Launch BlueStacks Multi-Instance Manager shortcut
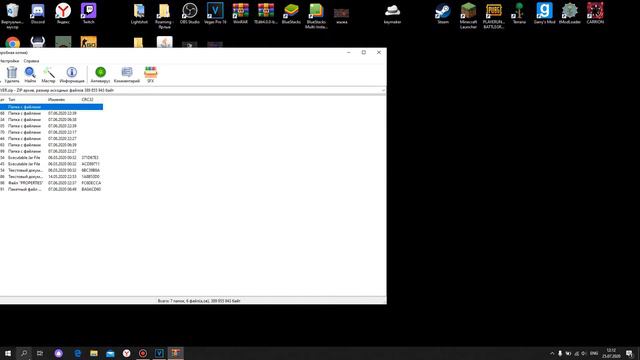Screen dimensions: 640x360 point(316,16)
